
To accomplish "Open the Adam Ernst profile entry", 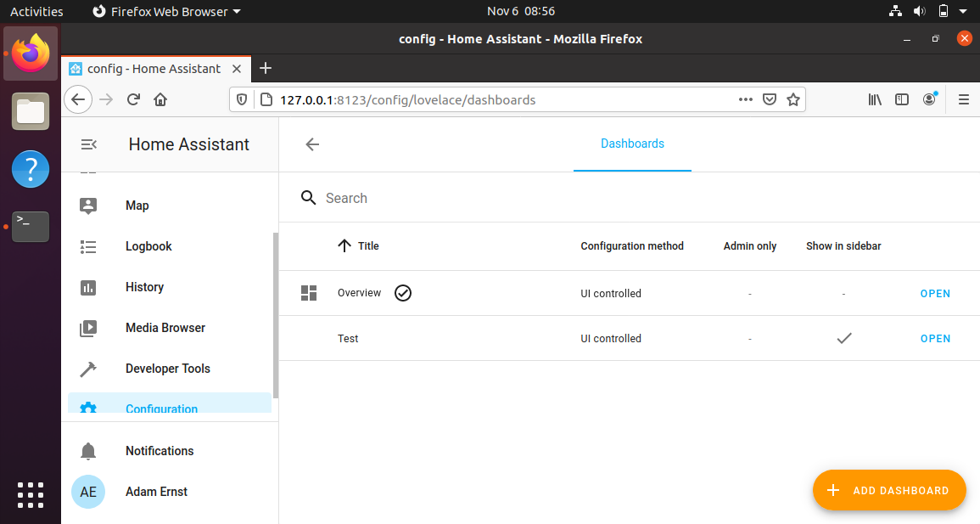I will [x=170, y=492].
